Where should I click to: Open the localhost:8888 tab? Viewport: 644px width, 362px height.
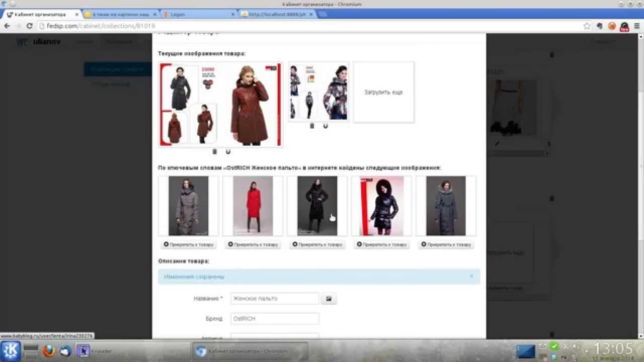pos(277,15)
